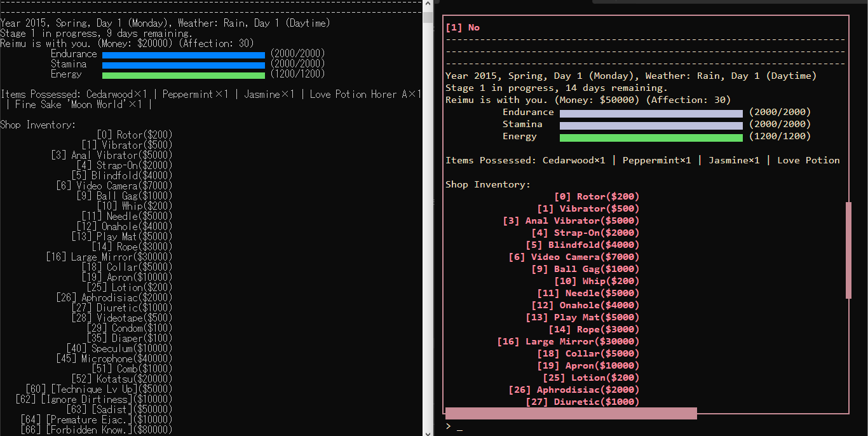The image size is (868, 436).
Task: Select [26] Aphrodisiac in the pink shop list
Action: coord(574,390)
